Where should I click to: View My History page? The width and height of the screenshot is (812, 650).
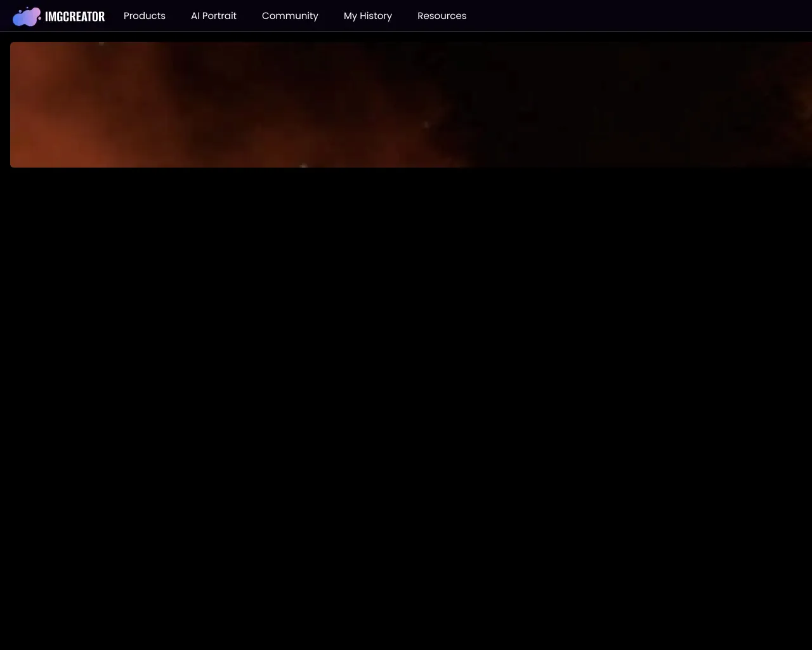coord(368,16)
